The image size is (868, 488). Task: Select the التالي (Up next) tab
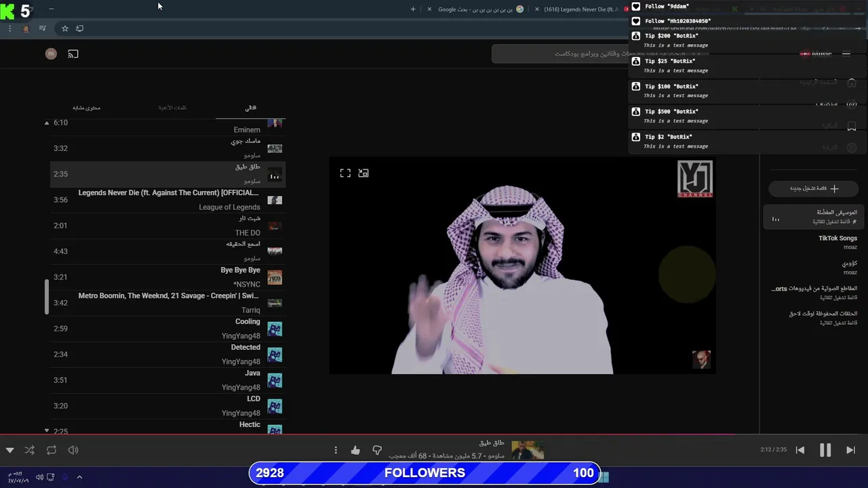tap(251, 108)
